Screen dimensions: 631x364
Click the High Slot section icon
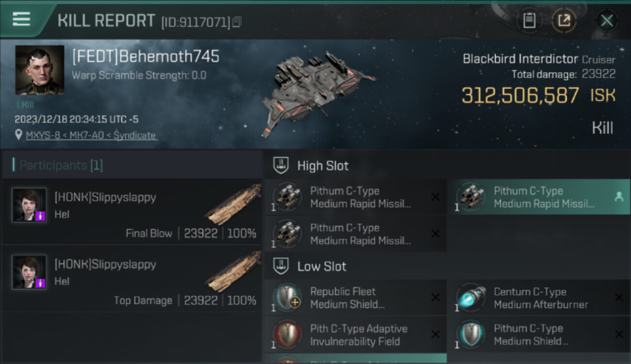coord(280,165)
